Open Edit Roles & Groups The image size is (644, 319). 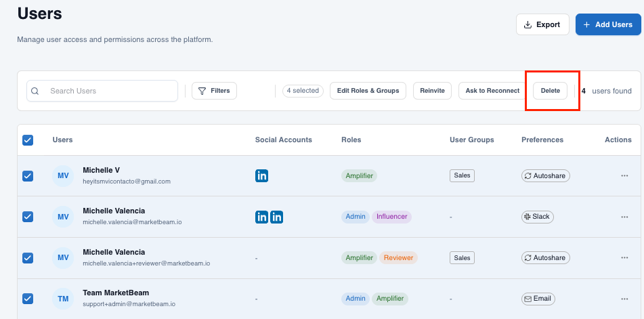coord(368,91)
